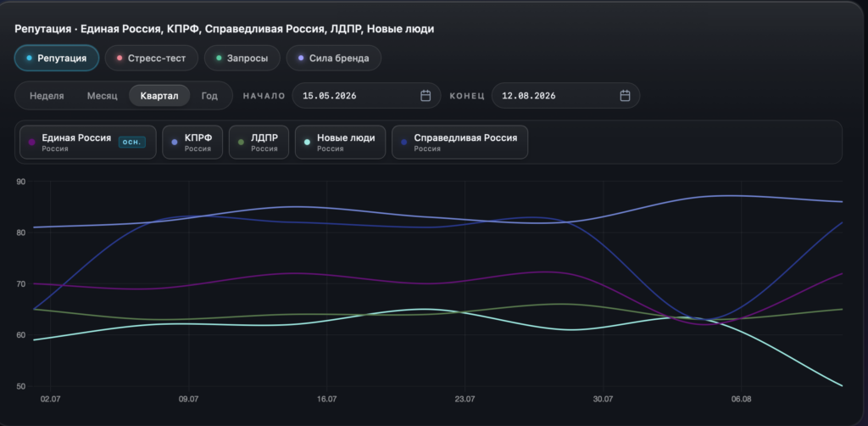The height and width of the screenshot is (426, 868).
Task: Click the НАЧАЛО label
Action: click(x=264, y=96)
